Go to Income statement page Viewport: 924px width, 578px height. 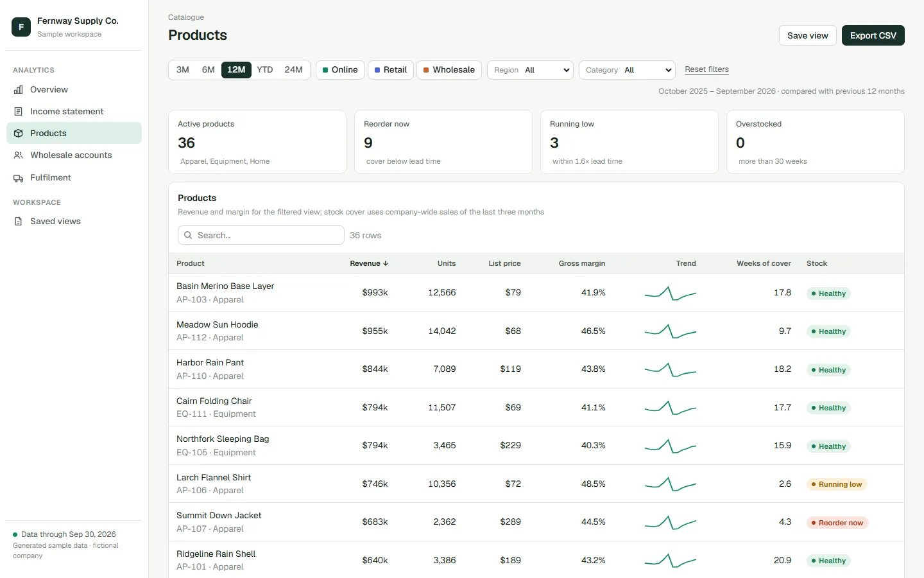pyautogui.click(x=74, y=112)
